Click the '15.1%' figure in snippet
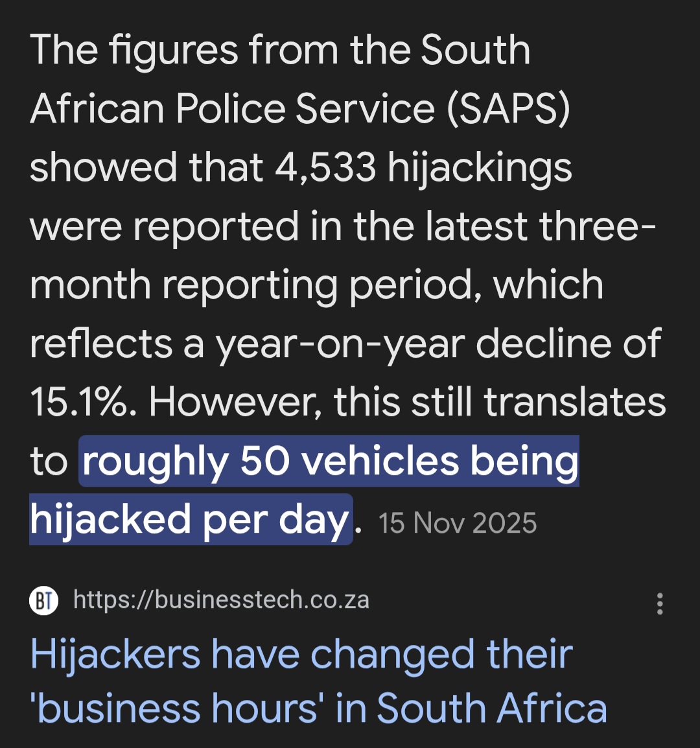This screenshot has height=748, width=700. [83, 403]
